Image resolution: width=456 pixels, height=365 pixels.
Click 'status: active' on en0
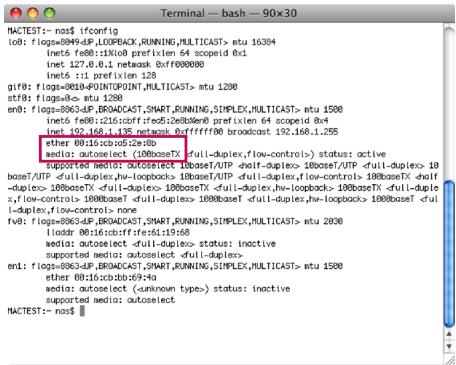point(352,154)
